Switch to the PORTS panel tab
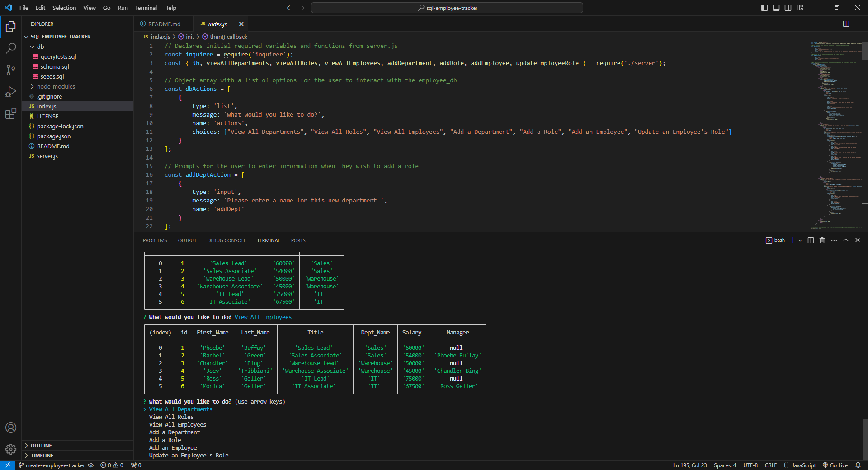Screen dimensions: 868x470 298,240
